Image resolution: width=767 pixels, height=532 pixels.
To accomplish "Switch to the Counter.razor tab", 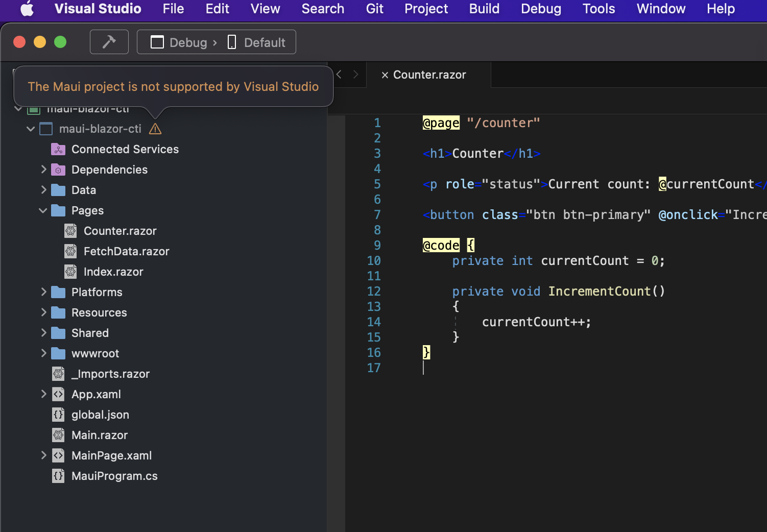I will pos(429,75).
